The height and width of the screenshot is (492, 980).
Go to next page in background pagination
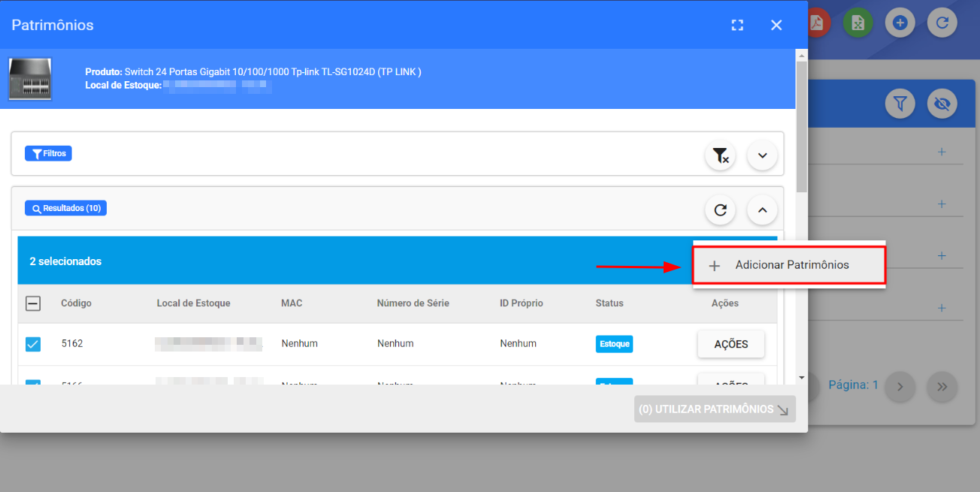pos(900,387)
